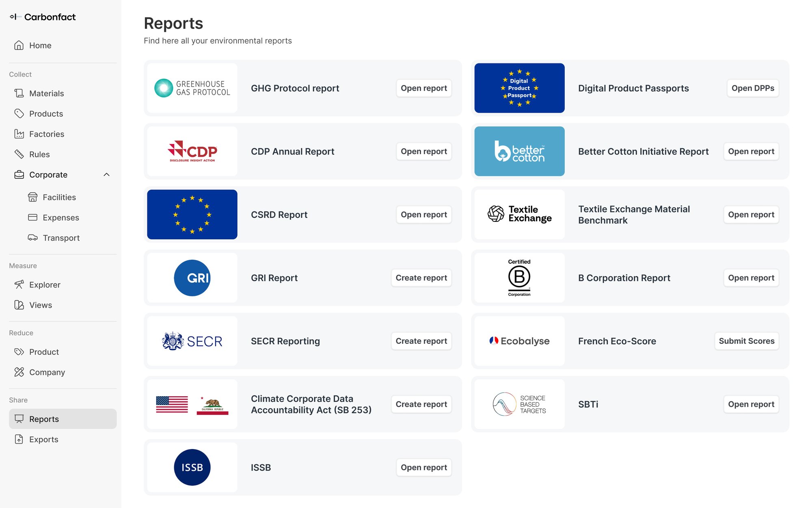812x508 pixels.
Task: Open Facilities via the storefront icon
Action: coord(32,197)
